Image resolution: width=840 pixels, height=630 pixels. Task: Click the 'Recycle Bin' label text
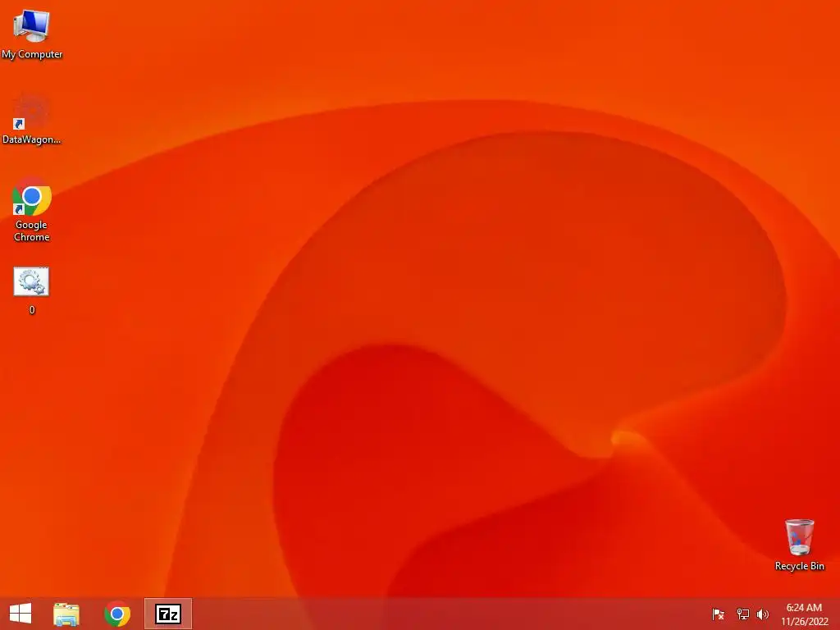coord(799,566)
